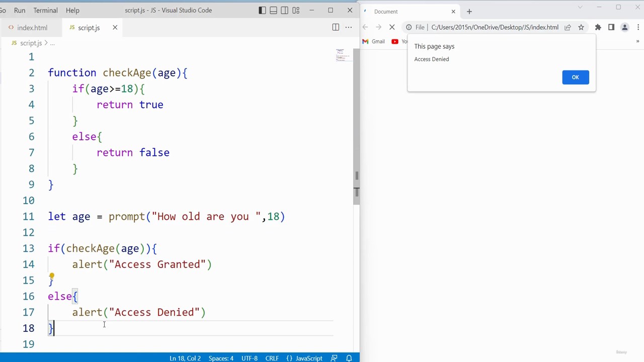Image resolution: width=644 pixels, height=362 pixels.
Task: Change indentation via Spaces: 4
Action: 221,358
